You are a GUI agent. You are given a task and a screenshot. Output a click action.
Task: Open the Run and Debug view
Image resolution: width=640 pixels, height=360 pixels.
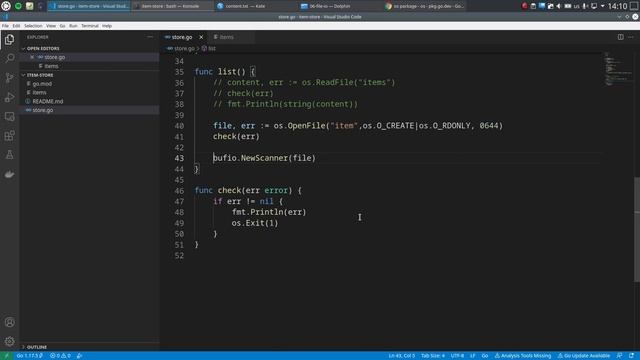9,97
